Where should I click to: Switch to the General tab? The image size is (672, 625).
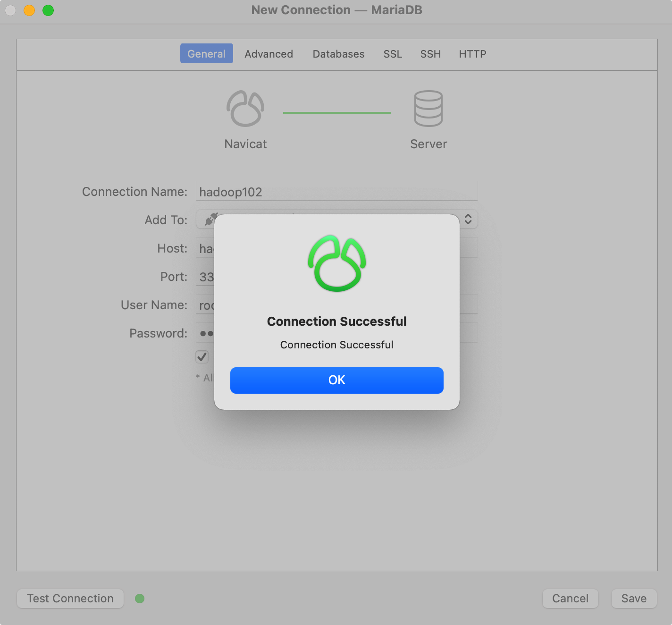206,54
